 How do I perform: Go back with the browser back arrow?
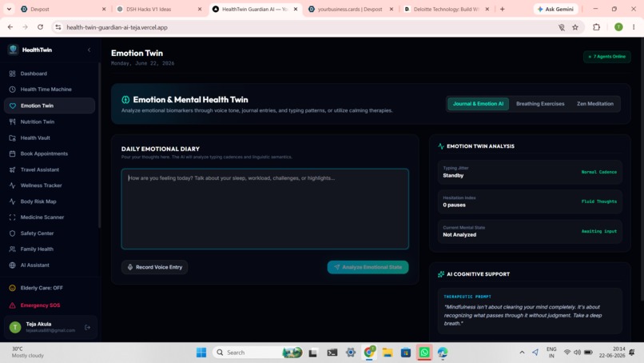click(x=10, y=27)
